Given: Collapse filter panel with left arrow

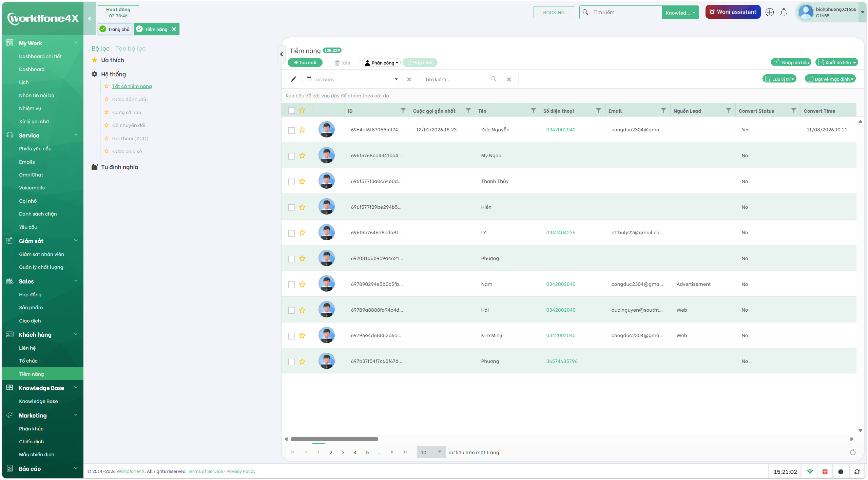Looking at the screenshot, I should coord(281,54).
